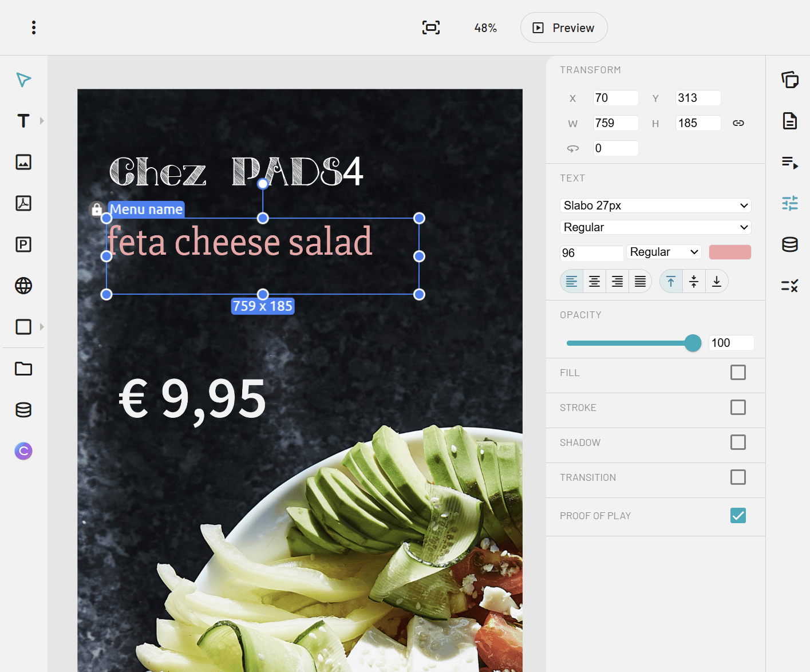Click the font size field showing 96
The height and width of the screenshot is (672, 810).
[591, 253]
